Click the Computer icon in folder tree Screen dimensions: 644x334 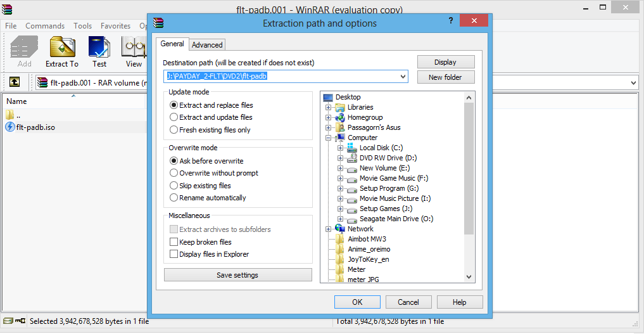click(339, 138)
